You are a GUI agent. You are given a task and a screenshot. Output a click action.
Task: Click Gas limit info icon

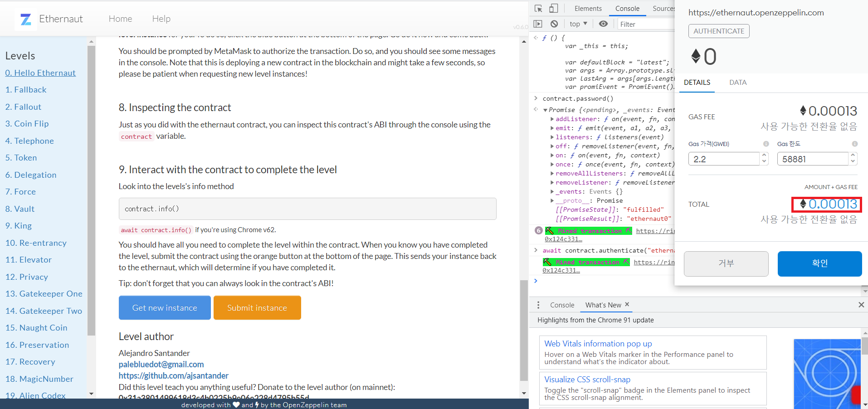[x=855, y=144]
